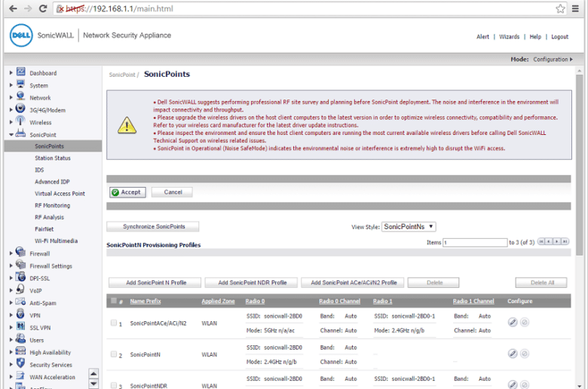Expand the Wireless tree arrow
The width and height of the screenshot is (588, 389).
(x=11, y=122)
